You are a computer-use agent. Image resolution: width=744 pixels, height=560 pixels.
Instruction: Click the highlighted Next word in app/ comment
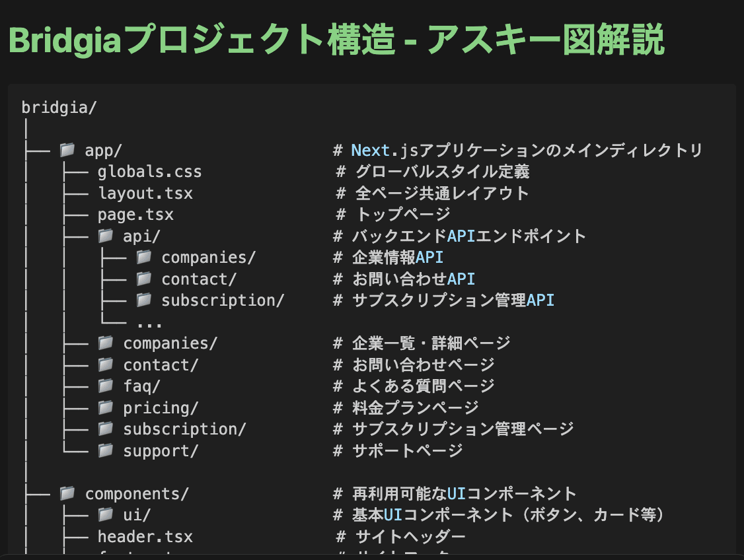point(370,151)
